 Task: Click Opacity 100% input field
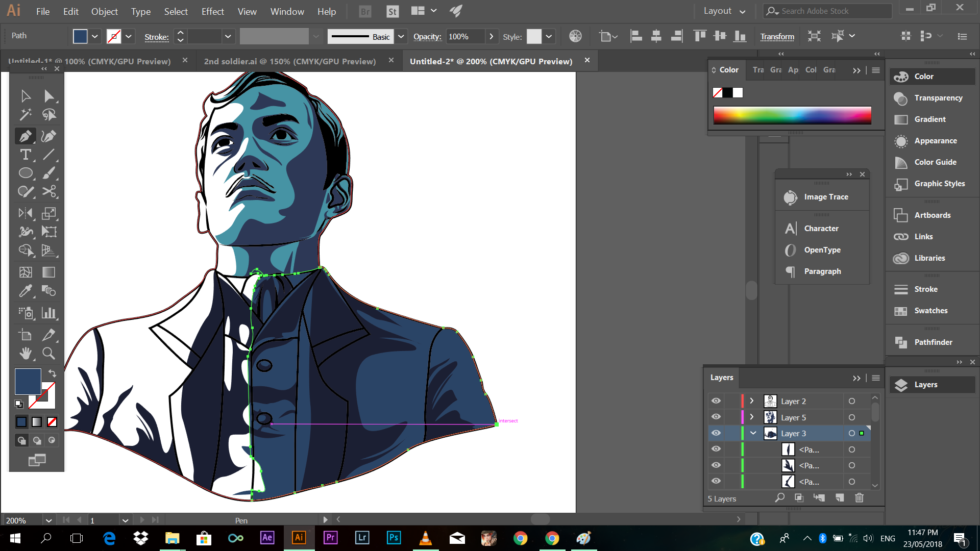pyautogui.click(x=465, y=36)
